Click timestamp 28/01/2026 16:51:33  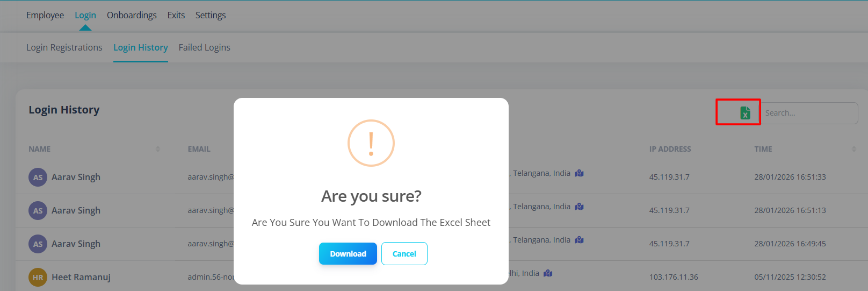click(x=790, y=177)
